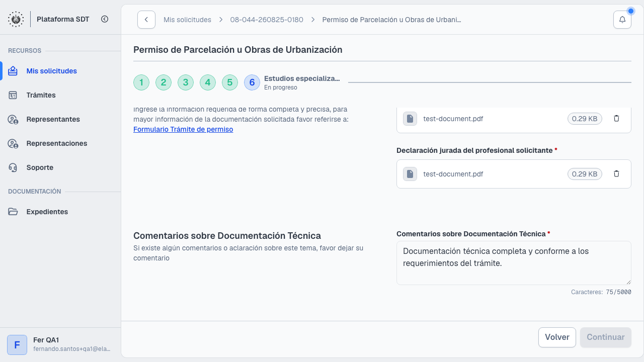Click the Representantes person icon
This screenshot has height=362, width=644.
point(13,119)
